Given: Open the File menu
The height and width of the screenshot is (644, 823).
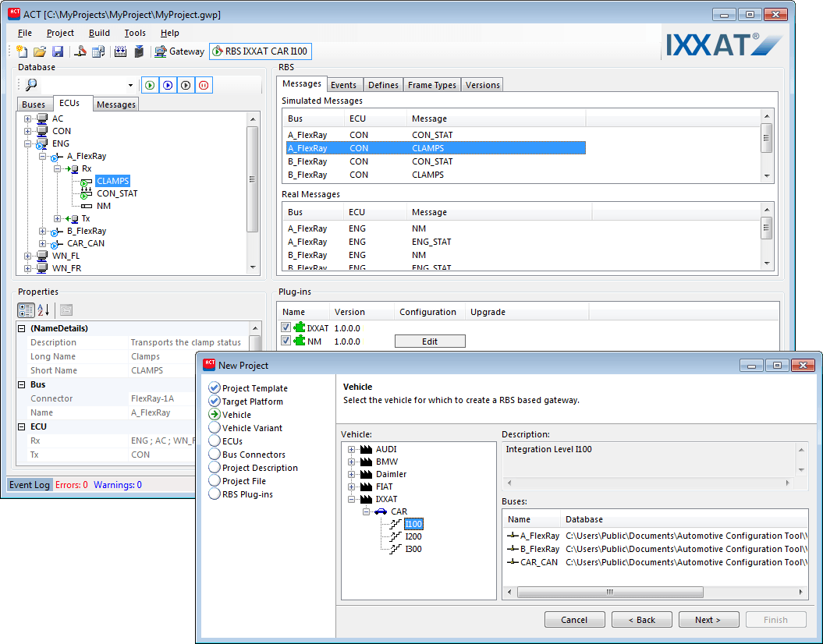Looking at the screenshot, I should pos(25,33).
